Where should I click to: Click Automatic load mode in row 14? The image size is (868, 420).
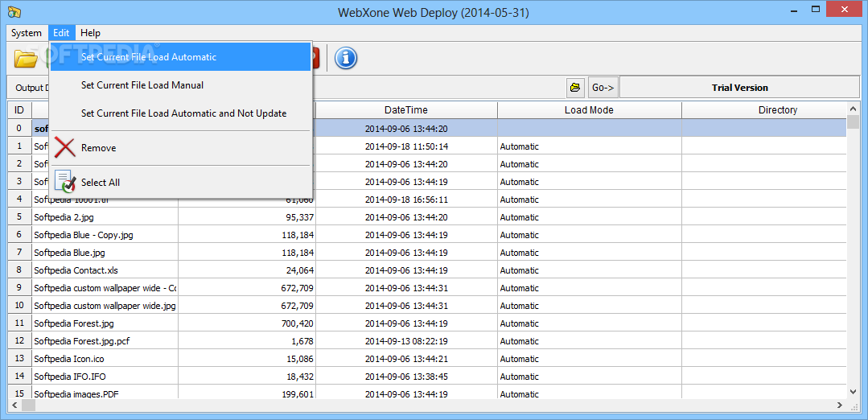(x=589, y=377)
